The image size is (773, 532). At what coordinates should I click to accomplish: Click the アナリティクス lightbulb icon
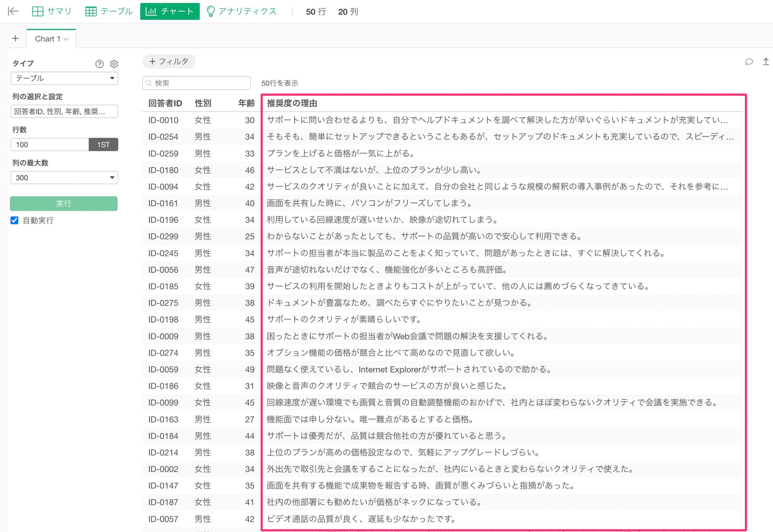click(x=210, y=11)
